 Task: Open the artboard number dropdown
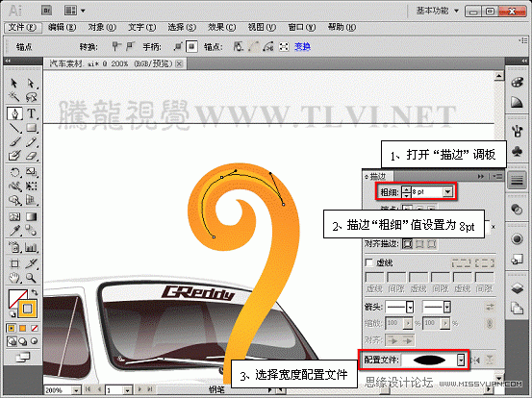[x=127, y=390]
